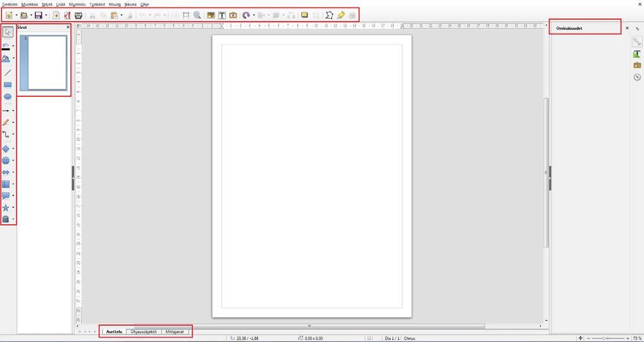Open sidebar Gallery icon

[637, 65]
